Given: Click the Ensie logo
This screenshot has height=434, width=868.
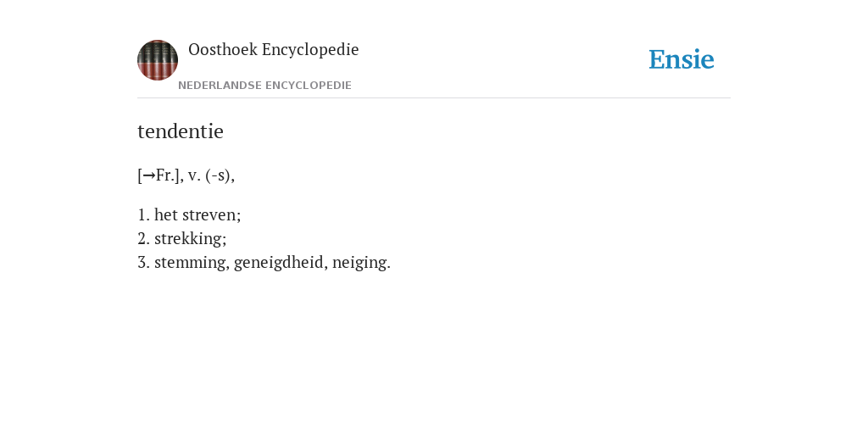Looking at the screenshot, I should [682, 59].
